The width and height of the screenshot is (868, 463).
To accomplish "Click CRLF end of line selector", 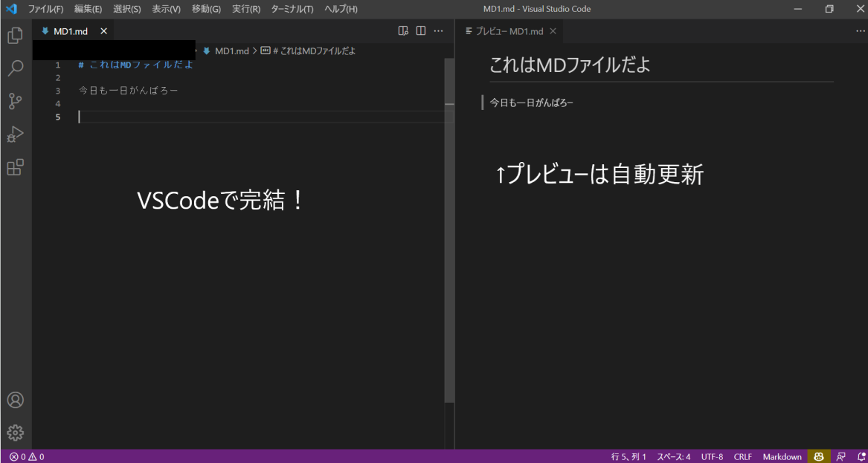I will point(743,457).
